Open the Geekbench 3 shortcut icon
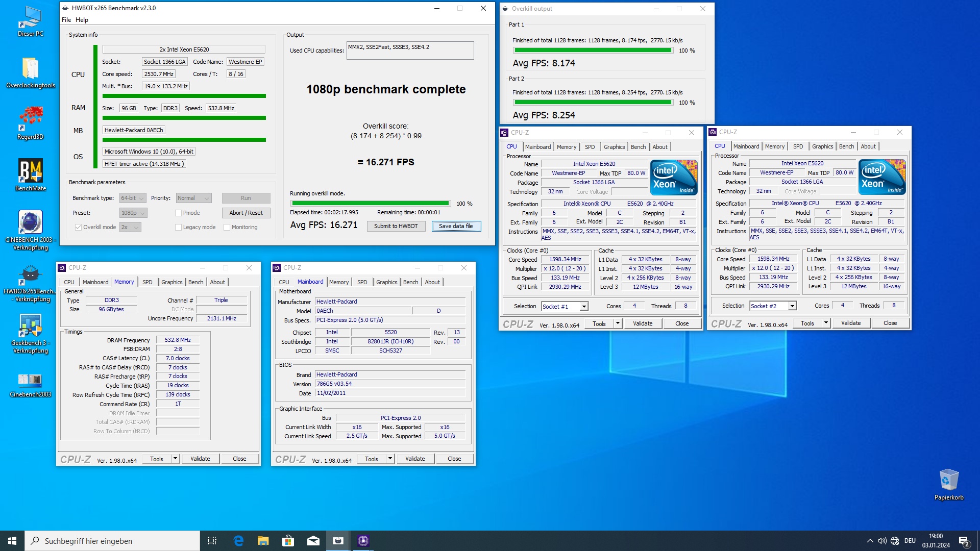 (30, 333)
